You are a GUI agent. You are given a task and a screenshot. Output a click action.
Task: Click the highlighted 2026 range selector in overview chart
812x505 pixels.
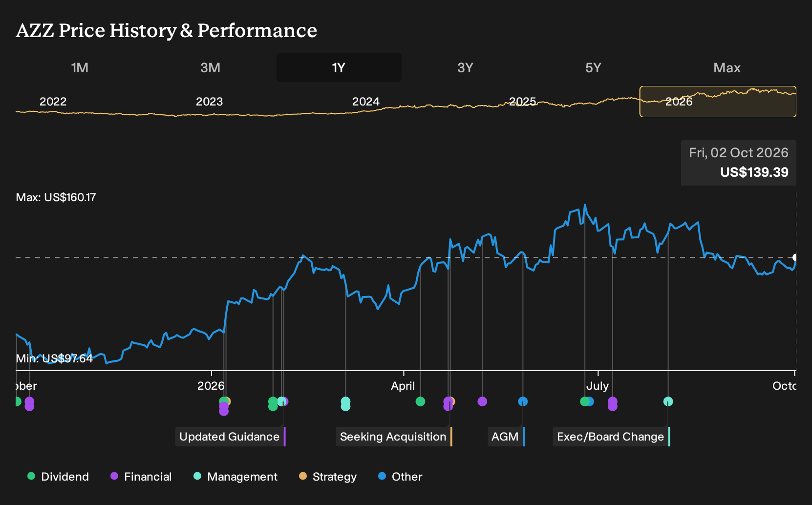[x=718, y=102]
